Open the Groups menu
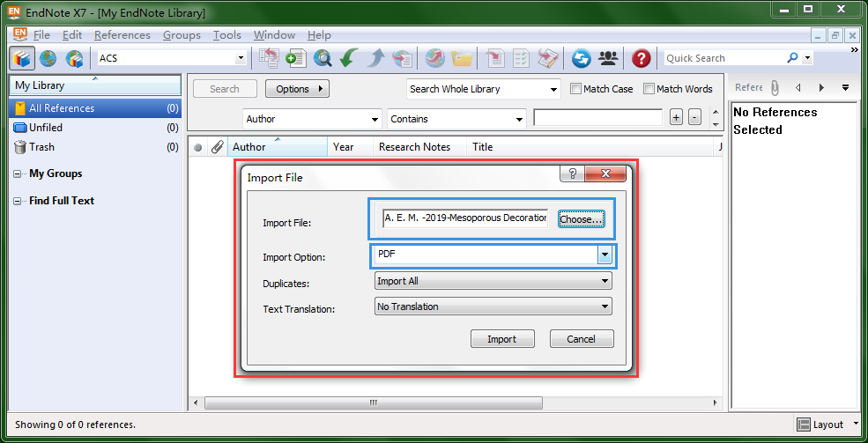 (182, 35)
